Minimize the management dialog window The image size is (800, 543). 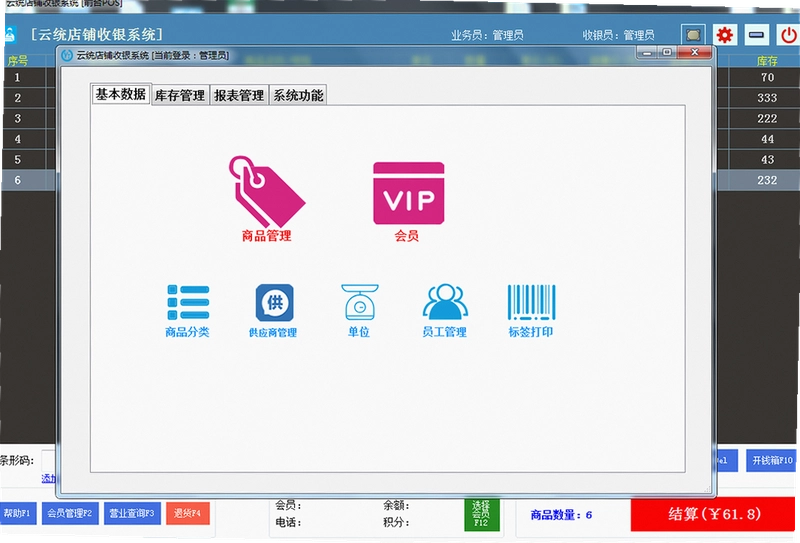pyautogui.click(x=647, y=52)
